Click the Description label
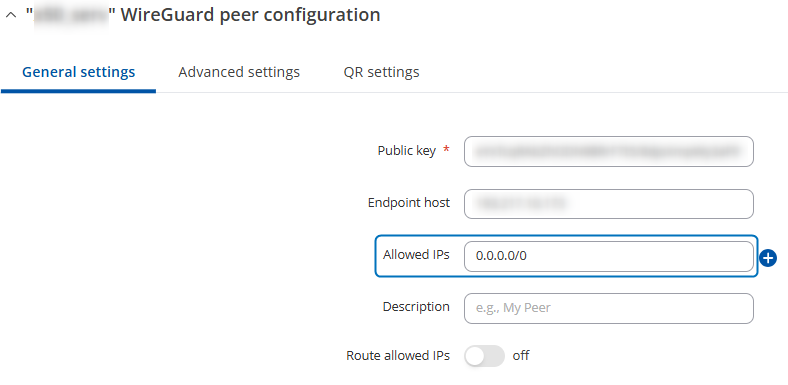788x385 pixels. 416,307
